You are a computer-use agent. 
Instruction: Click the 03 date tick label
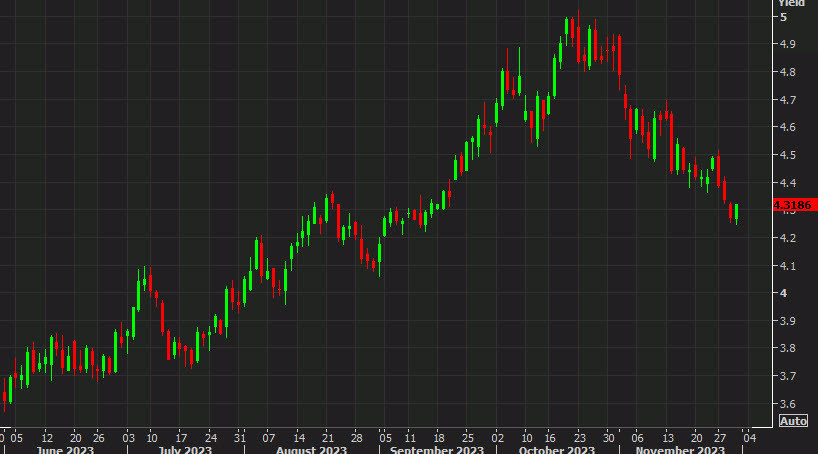click(x=128, y=438)
